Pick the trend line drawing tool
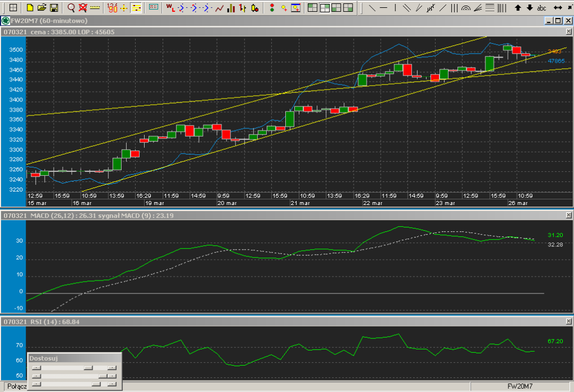 pyautogui.click(x=372, y=8)
